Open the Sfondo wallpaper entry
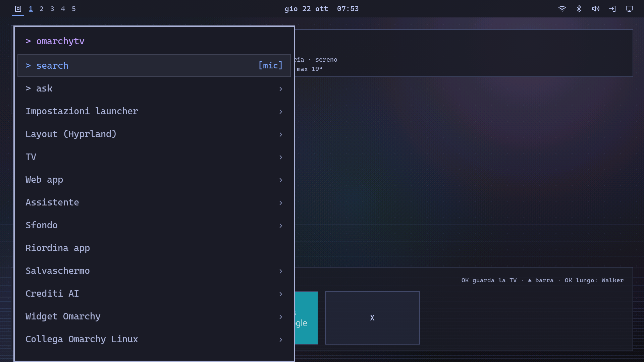Image resolution: width=644 pixels, height=362 pixels. click(x=154, y=225)
